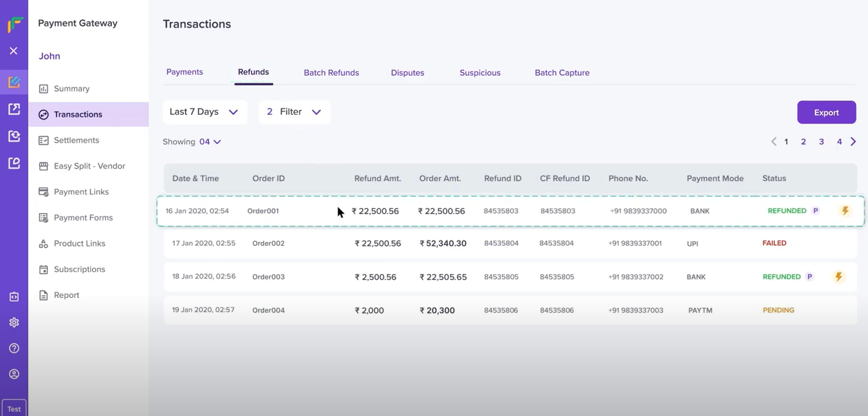Click the P badge on Order001 row
The width and height of the screenshot is (868, 416).
point(815,211)
